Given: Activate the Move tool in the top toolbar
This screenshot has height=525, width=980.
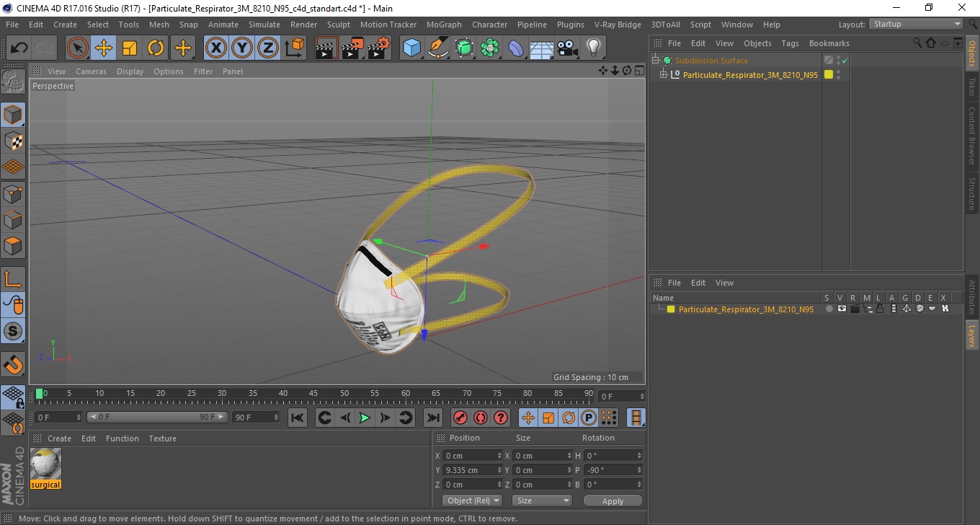Looking at the screenshot, I should click(x=104, y=48).
